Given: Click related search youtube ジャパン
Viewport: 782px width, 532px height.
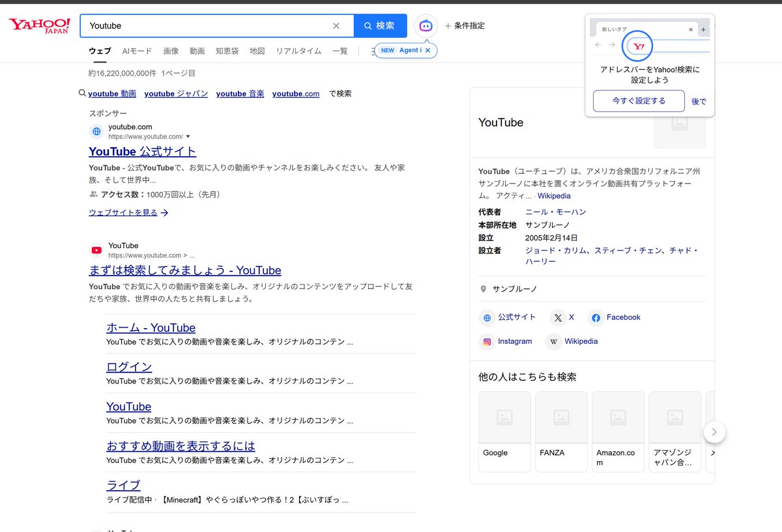Looking at the screenshot, I should (176, 94).
